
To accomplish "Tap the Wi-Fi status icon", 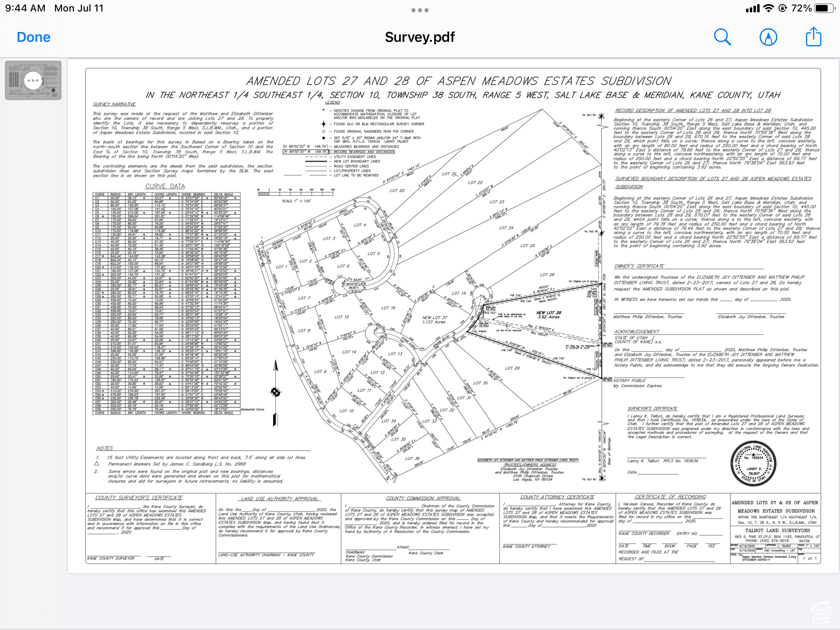I will click(769, 8).
